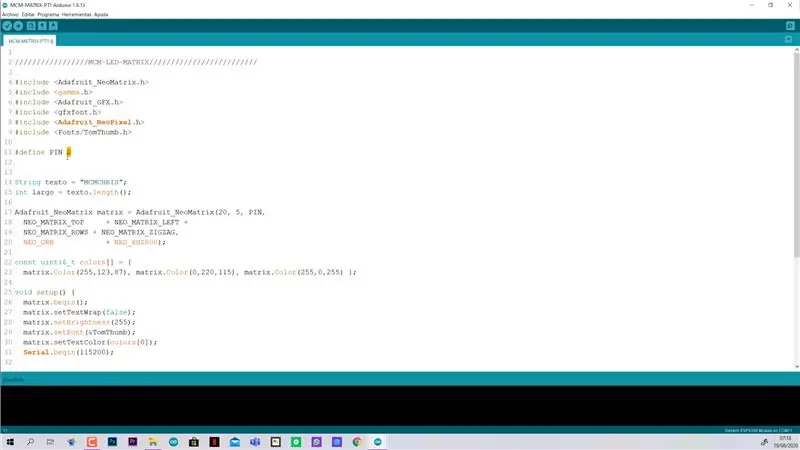Open the tab options dropdown arrow
The image size is (800, 450).
(789, 39)
